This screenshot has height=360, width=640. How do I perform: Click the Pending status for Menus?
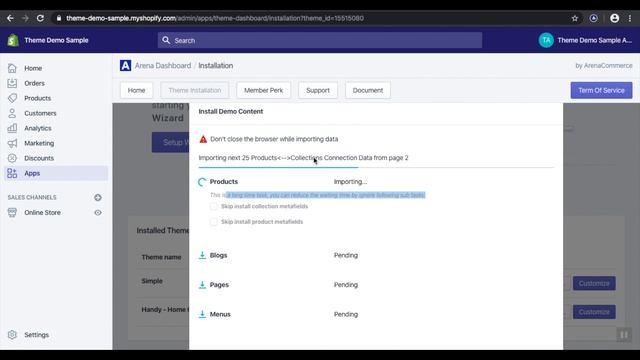(346, 314)
